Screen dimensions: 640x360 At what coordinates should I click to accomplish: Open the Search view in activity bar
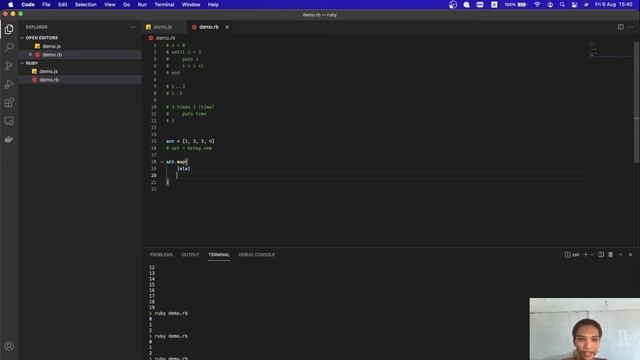(x=9, y=47)
